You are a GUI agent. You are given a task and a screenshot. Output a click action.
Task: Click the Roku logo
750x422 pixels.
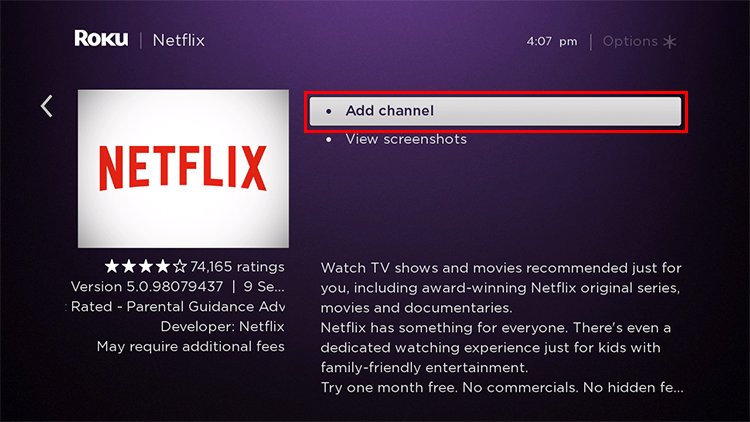pyautogui.click(x=101, y=39)
